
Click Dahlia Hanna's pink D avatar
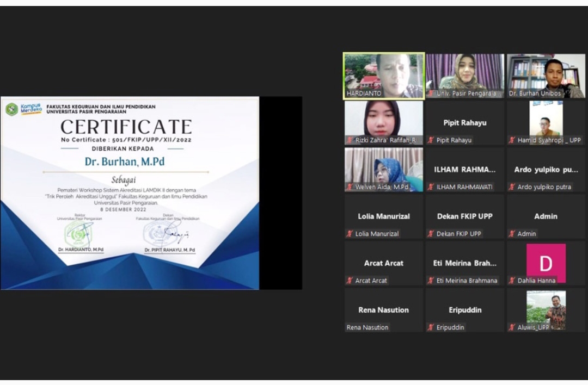click(546, 263)
